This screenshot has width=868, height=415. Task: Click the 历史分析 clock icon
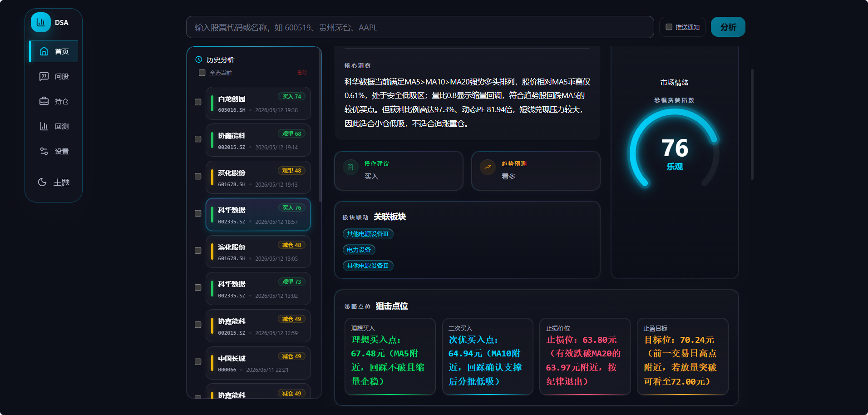pyautogui.click(x=199, y=59)
